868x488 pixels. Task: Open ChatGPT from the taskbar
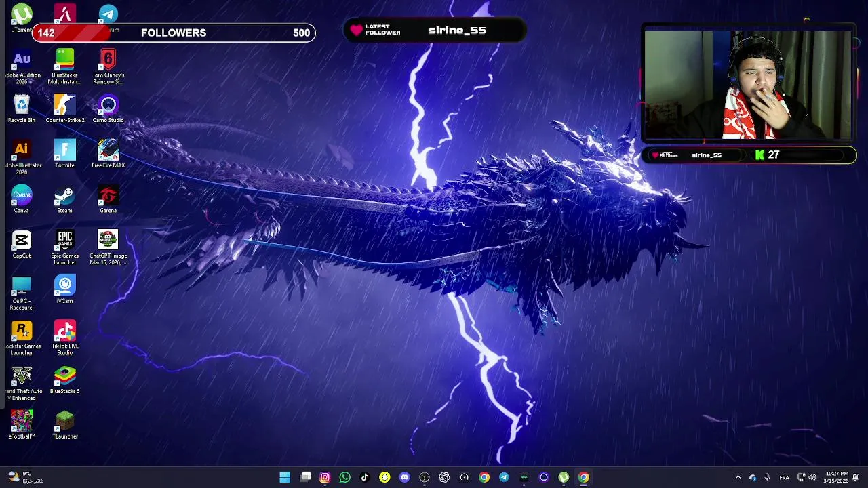point(444,477)
